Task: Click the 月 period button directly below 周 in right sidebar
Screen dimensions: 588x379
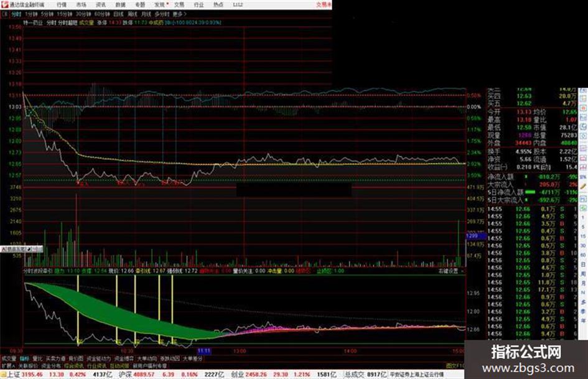Action: tap(583, 283)
